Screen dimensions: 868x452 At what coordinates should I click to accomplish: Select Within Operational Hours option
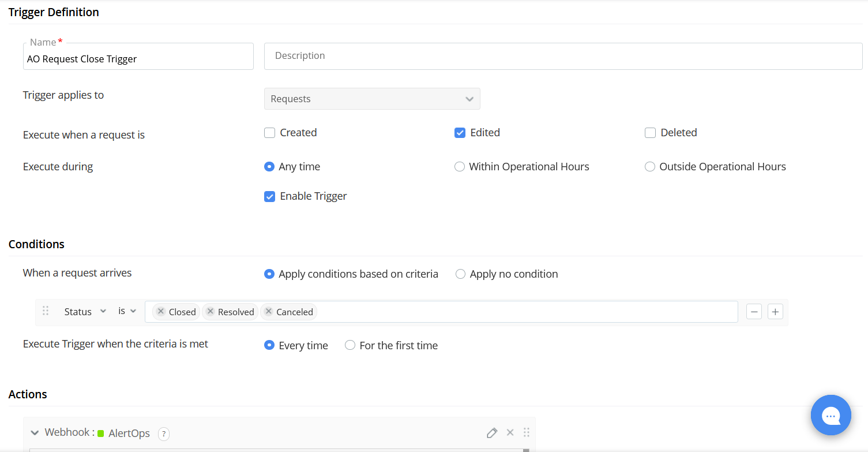(x=460, y=167)
